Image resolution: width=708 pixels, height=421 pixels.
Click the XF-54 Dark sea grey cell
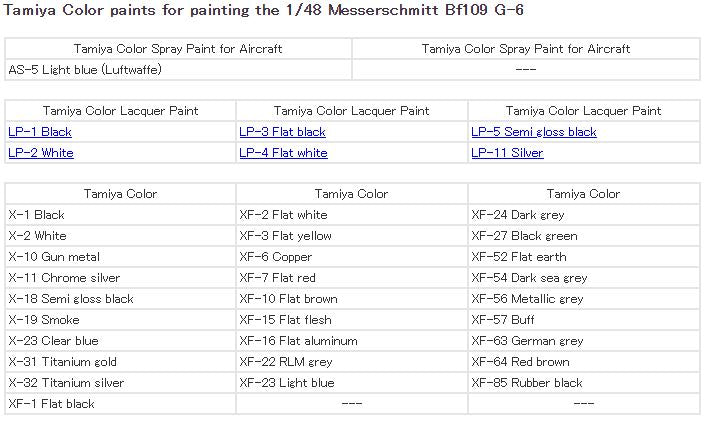click(529, 278)
